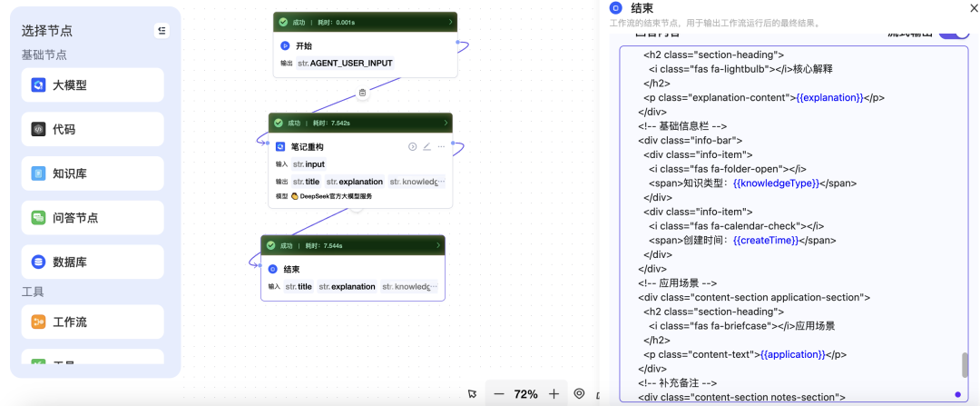Click str.title input tag in 结束 node

(x=299, y=286)
